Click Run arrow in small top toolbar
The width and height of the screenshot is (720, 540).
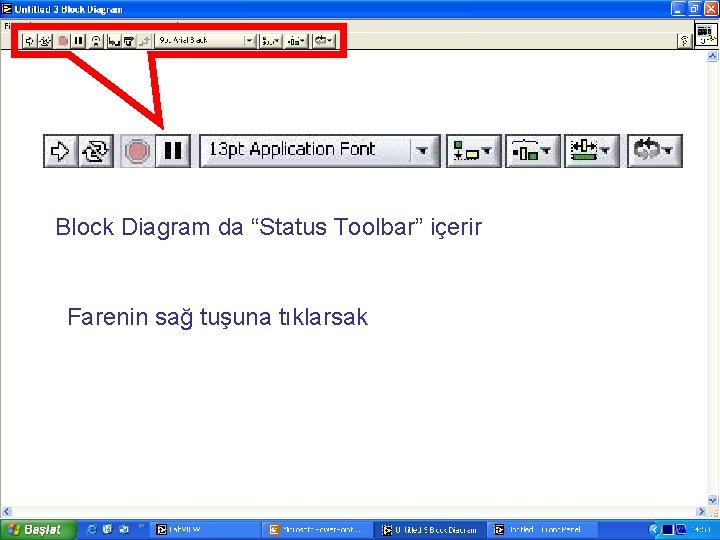pyautogui.click(x=29, y=41)
